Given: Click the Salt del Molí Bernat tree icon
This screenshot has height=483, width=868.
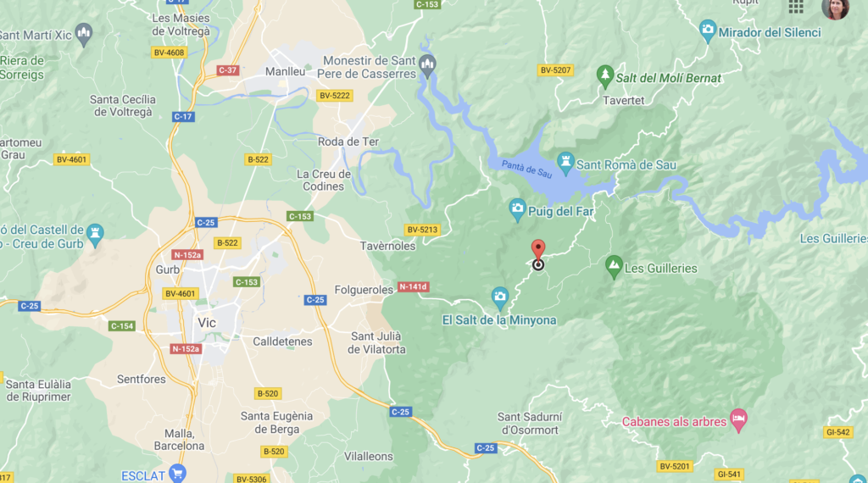Looking at the screenshot, I should click(x=604, y=76).
